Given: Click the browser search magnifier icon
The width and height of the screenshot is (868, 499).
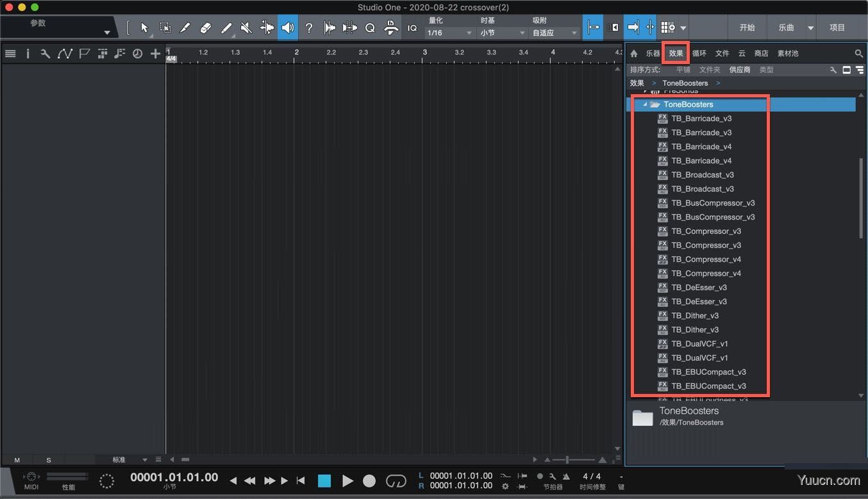Looking at the screenshot, I should point(860,54).
